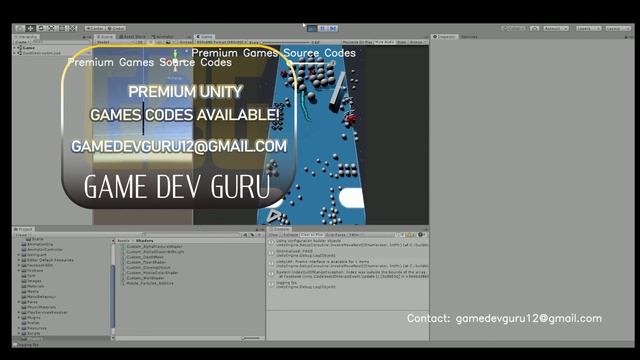Toggle the Console error count filter
Image resolution: width=640 pixels, height=360 pixels.
[x=421, y=235]
